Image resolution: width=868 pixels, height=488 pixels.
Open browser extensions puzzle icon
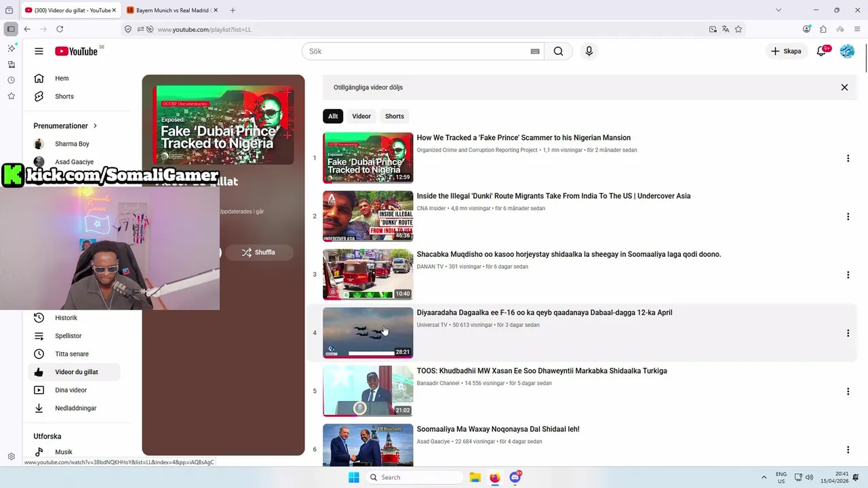point(823,29)
